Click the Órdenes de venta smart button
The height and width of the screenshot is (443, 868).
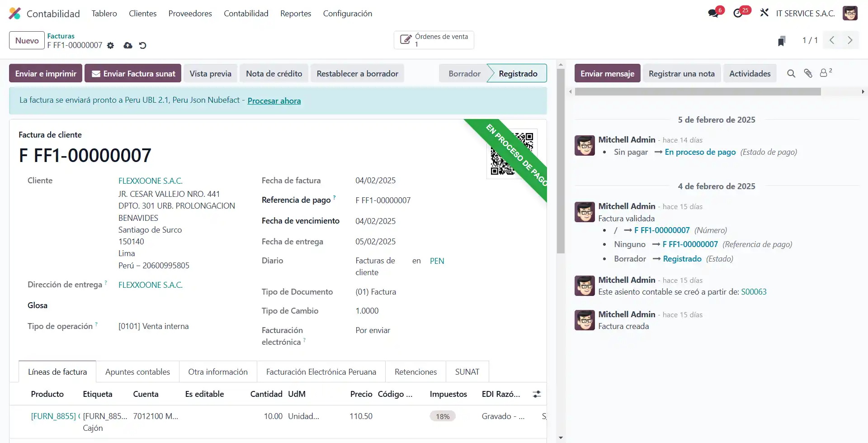click(x=434, y=40)
